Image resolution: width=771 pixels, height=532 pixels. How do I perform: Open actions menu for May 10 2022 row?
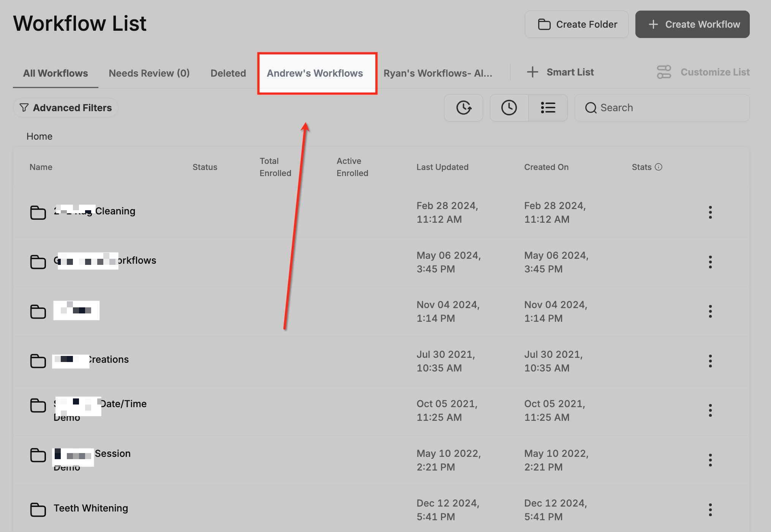(710, 460)
